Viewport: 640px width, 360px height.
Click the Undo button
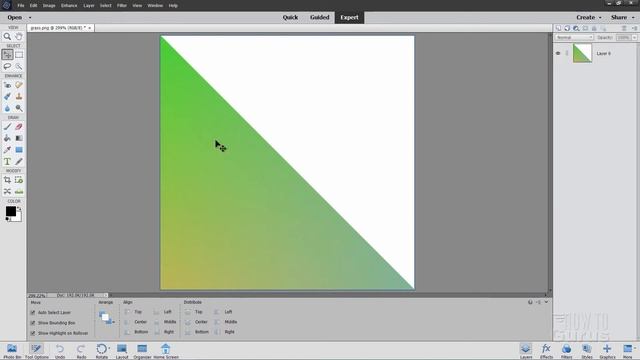pos(60,351)
